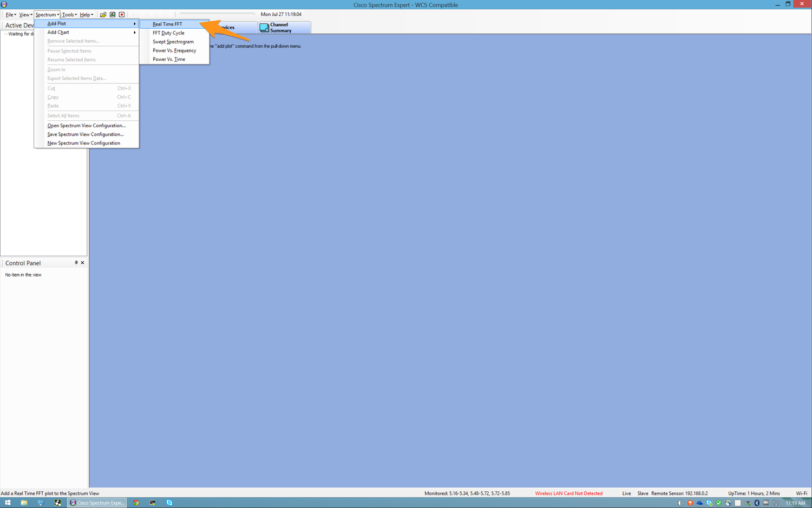Click the 'Live' status bar entry
Viewport: 812px width, 508px height.
coord(626,493)
